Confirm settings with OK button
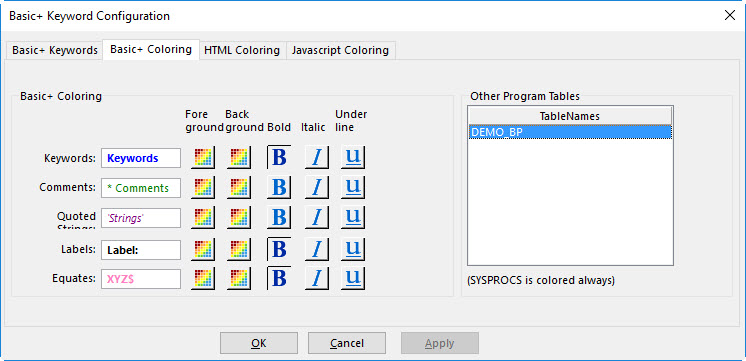Viewport: 746px width, 361px height. 259,343
